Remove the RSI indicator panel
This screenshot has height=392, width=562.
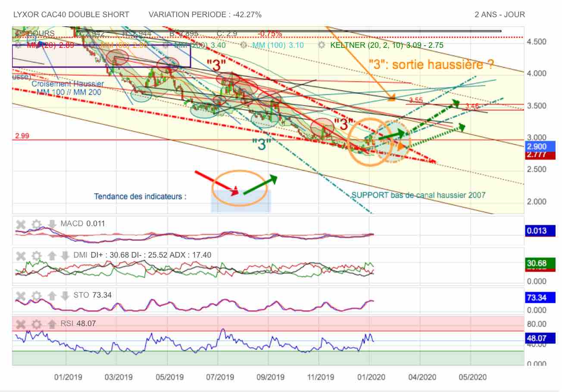click(20, 324)
